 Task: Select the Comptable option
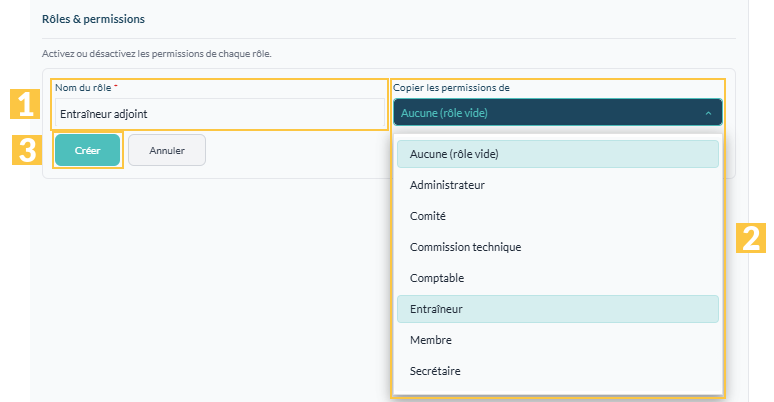pos(558,278)
